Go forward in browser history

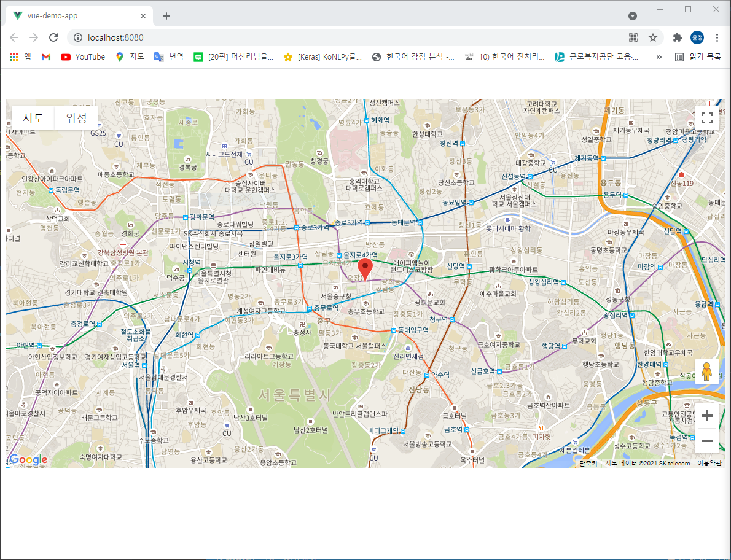point(34,37)
